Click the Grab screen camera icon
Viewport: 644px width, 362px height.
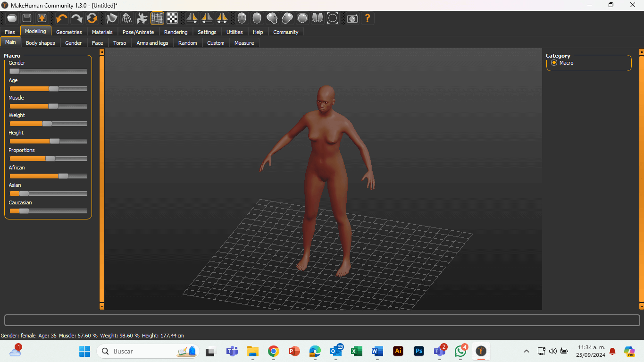[x=352, y=18]
